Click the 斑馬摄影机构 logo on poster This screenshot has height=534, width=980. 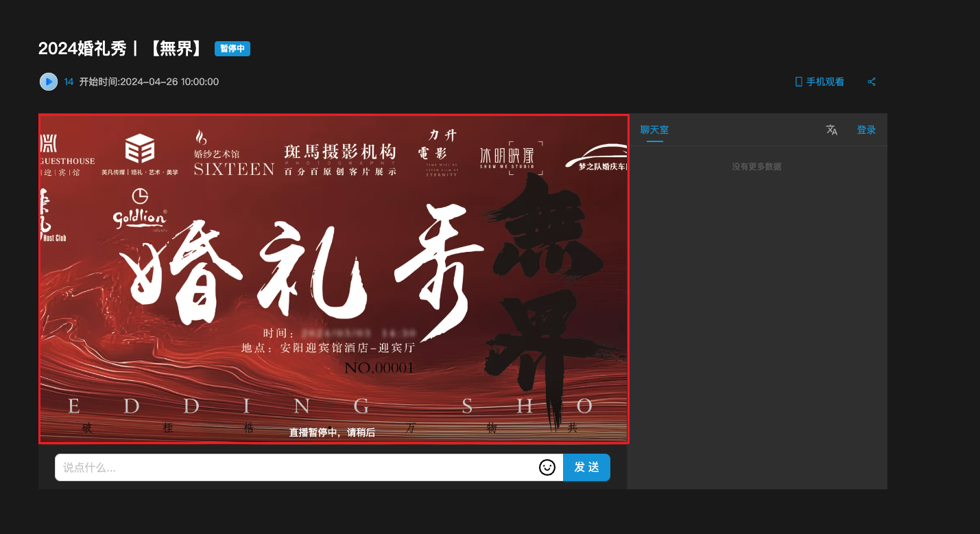[340, 159]
